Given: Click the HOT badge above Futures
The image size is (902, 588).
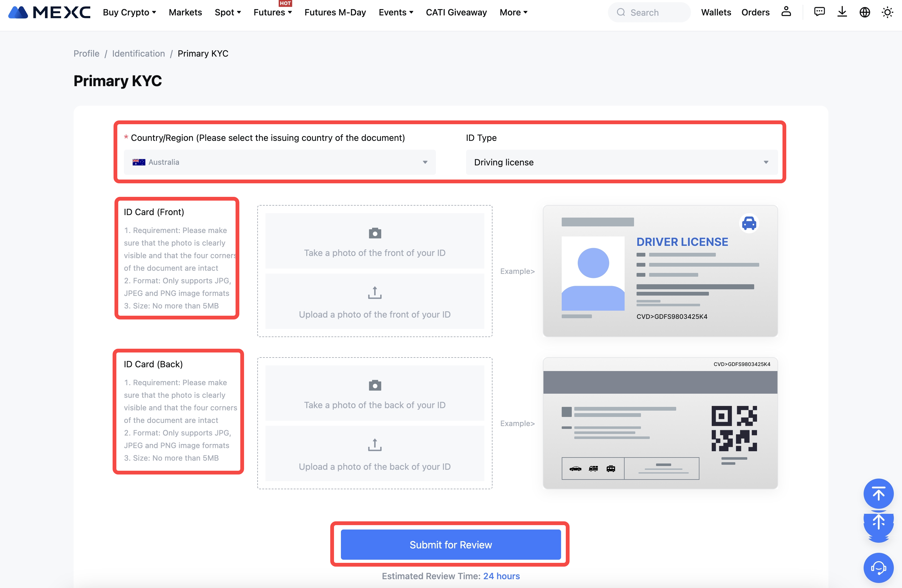Looking at the screenshot, I should pyautogui.click(x=285, y=3).
